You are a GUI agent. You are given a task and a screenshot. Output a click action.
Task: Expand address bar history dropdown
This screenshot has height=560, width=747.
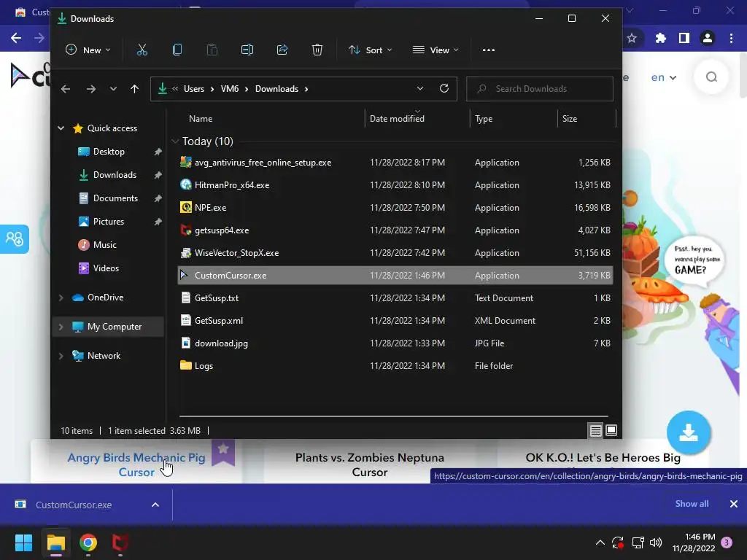419,88
